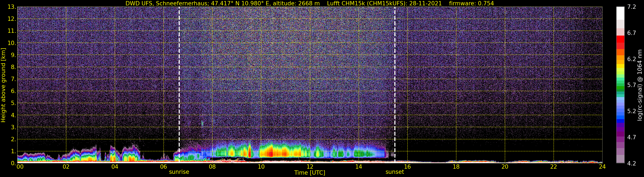Click the time axis tick label 06
The height and width of the screenshot is (177, 644).
(164, 167)
